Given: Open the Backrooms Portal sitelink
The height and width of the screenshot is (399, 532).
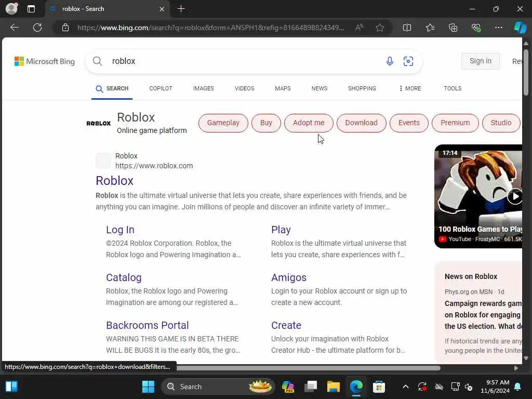Looking at the screenshot, I should point(147,325).
